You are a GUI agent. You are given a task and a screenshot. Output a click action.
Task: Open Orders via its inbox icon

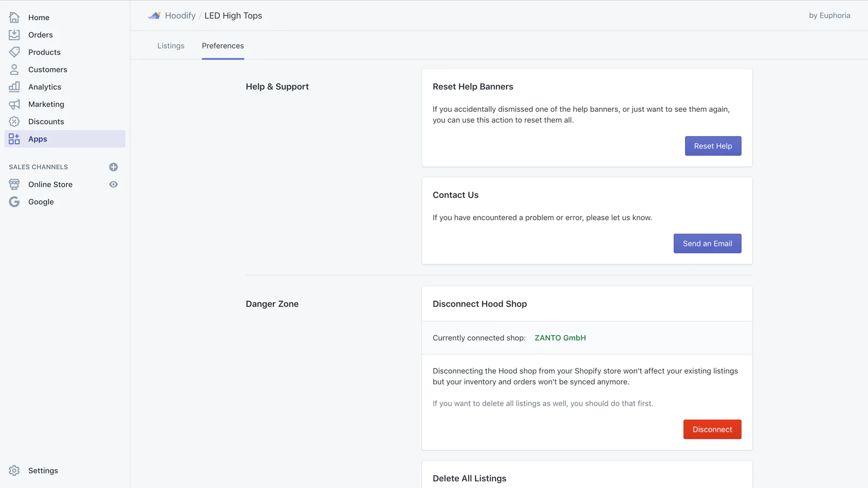tap(14, 35)
